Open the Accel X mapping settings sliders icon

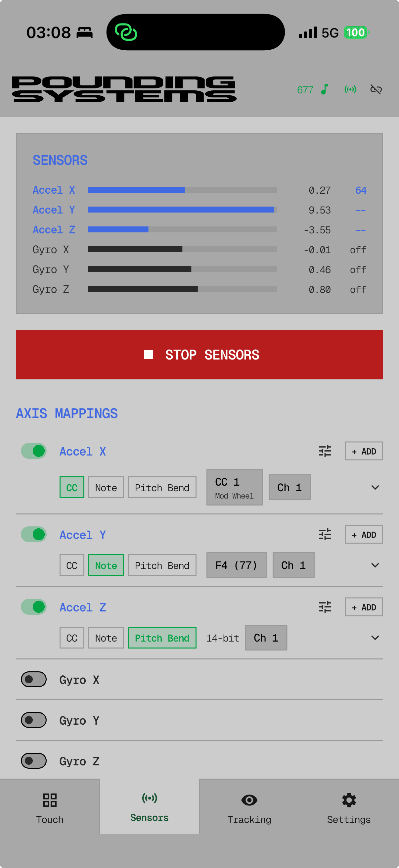point(325,451)
